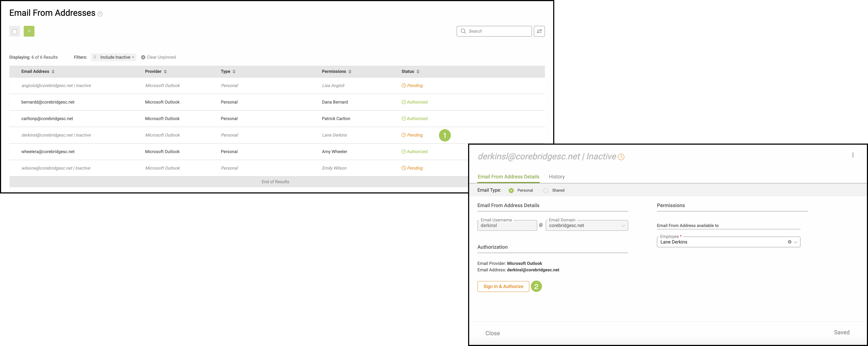Click Clear Unpinned filters link
The width and height of the screenshot is (868, 346).
(x=158, y=57)
